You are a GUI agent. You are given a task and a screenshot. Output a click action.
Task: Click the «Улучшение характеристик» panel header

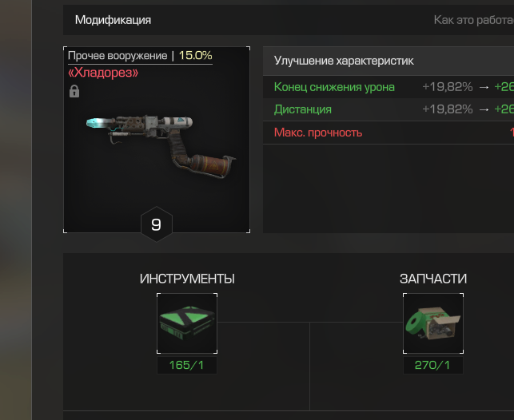388,61
